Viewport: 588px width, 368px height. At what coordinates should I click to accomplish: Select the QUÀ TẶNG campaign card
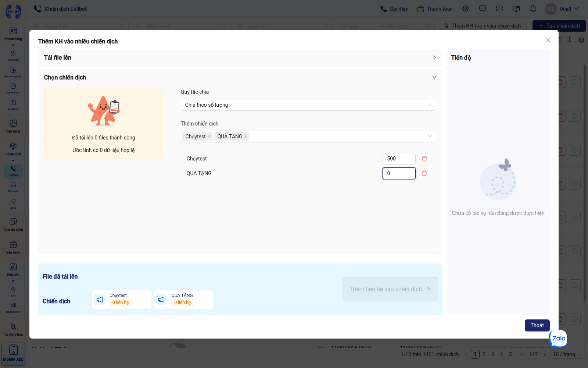183,300
